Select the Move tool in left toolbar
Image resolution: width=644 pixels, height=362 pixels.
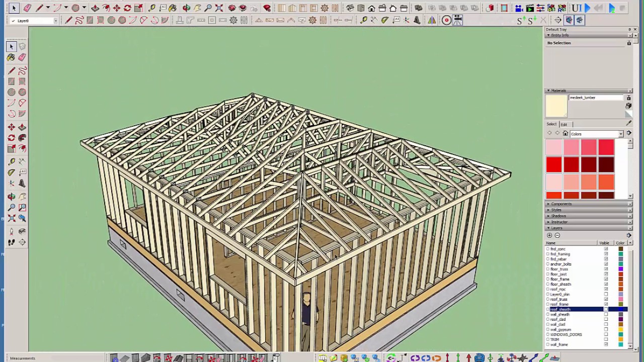(11, 127)
